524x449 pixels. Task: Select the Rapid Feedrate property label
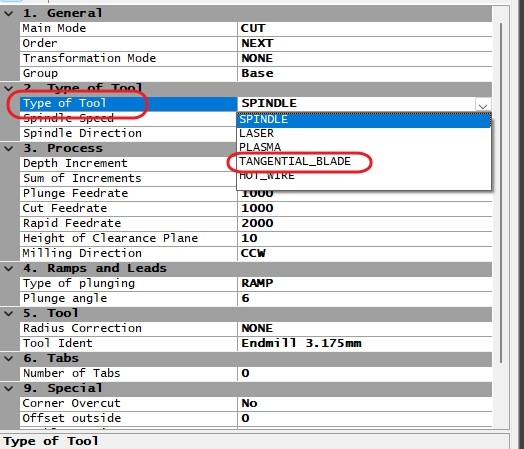72,223
